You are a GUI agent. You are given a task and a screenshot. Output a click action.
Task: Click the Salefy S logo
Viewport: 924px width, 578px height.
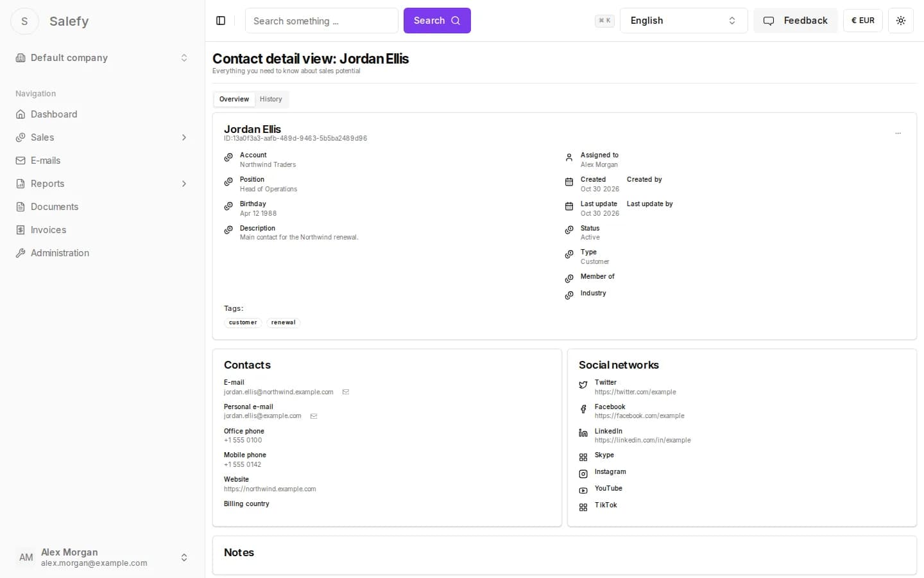pyautogui.click(x=24, y=21)
